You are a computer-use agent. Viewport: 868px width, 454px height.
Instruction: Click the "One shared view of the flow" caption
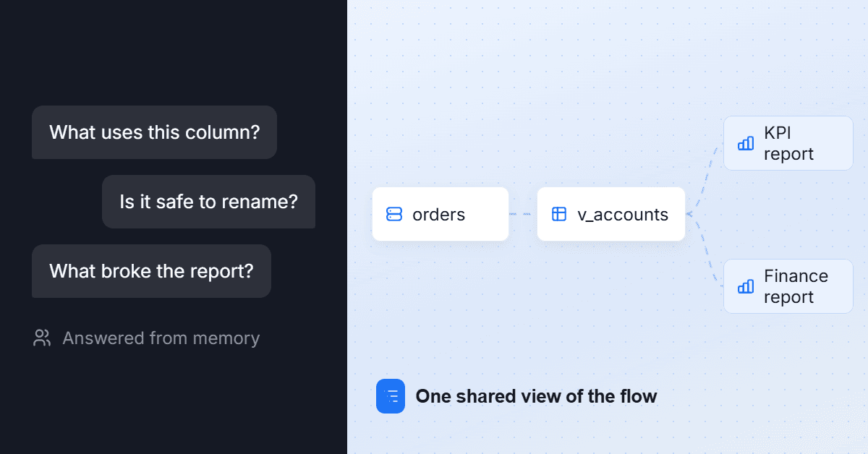click(536, 396)
